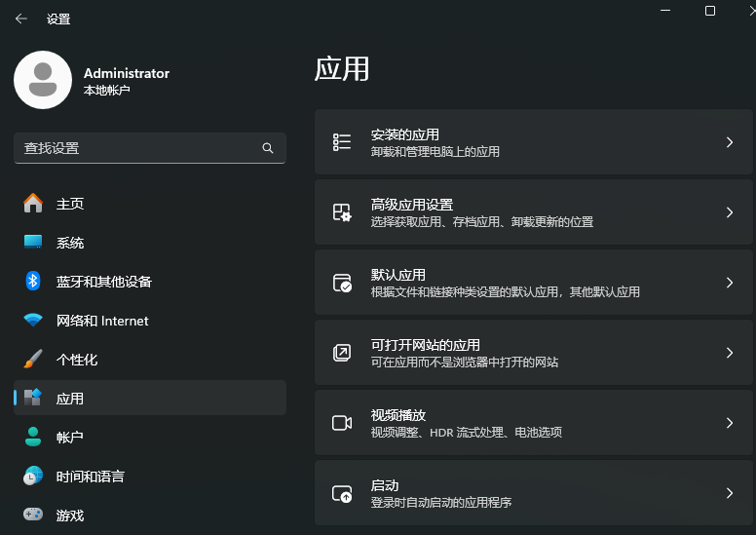The height and width of the screenshot is (535, 756).
Task: Click the 网络和 Internet Wi-Fi icon
Action: [x=33, y=320]
